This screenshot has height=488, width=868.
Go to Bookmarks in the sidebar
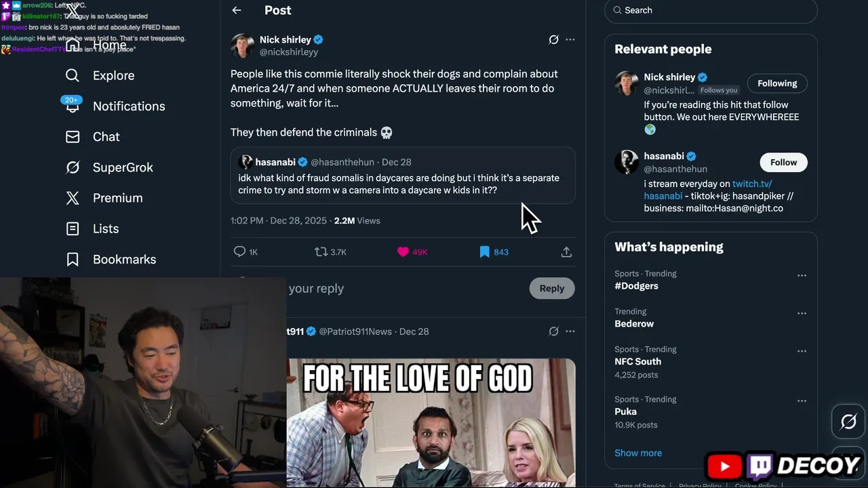tap(124, 260)
